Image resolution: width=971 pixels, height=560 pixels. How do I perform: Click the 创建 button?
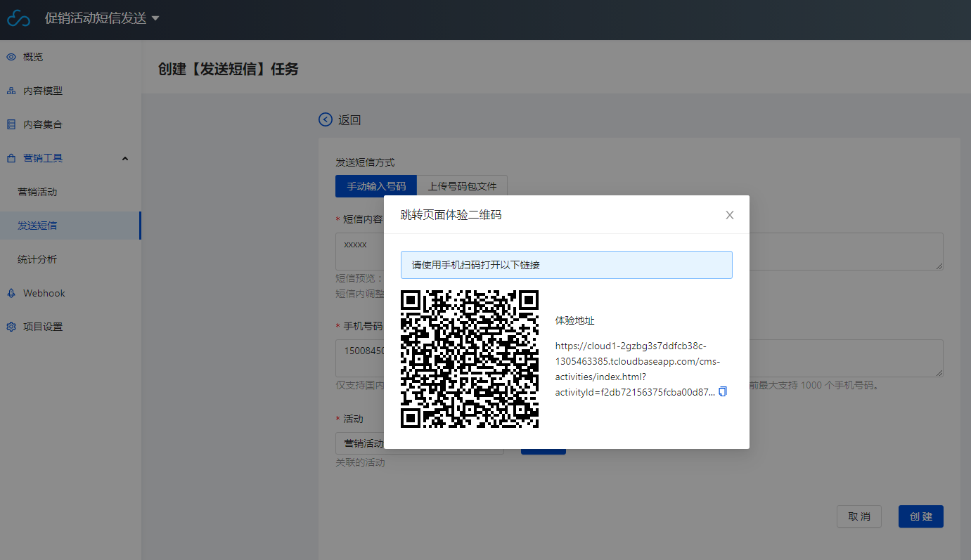click(921, 516)
